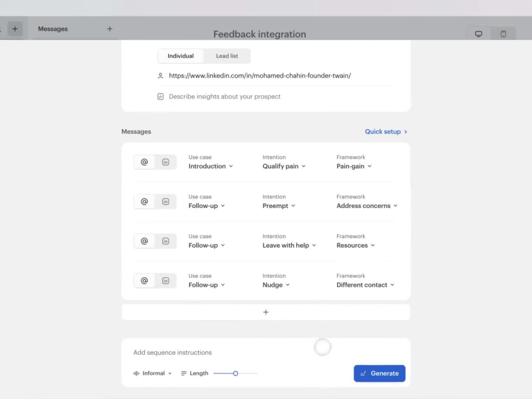
Task: Open the Messages tab in top bar
Action: (53, 29)
